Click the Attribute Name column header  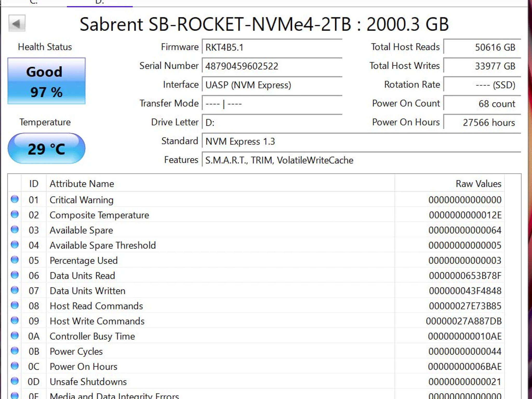[220, 184]
